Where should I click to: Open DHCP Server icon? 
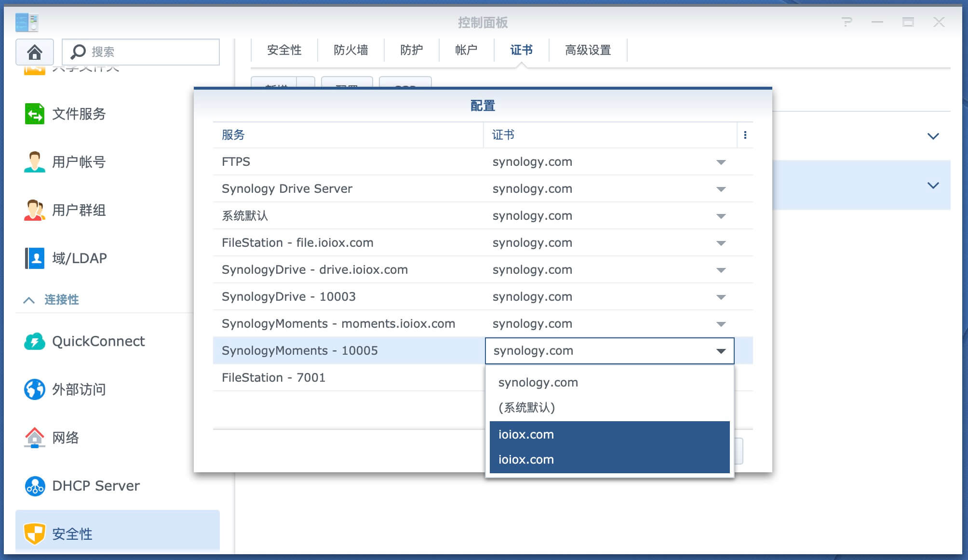tap(34, 486)
